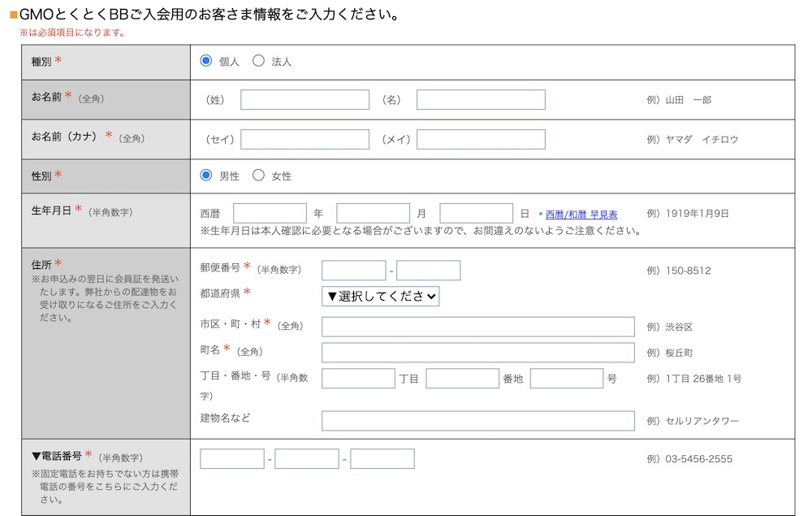This screenshot has width=812, height=516.
Task: Click the 電話番号 row label
Action: tap(57, 456)
